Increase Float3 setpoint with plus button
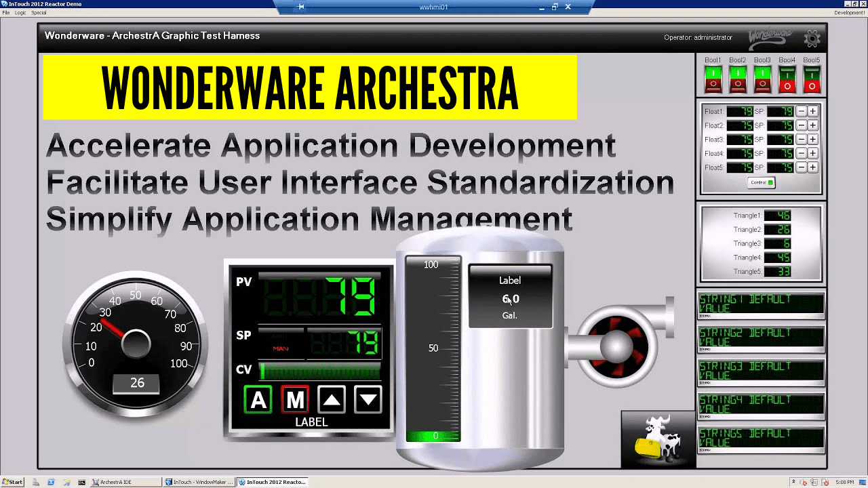 812,139
